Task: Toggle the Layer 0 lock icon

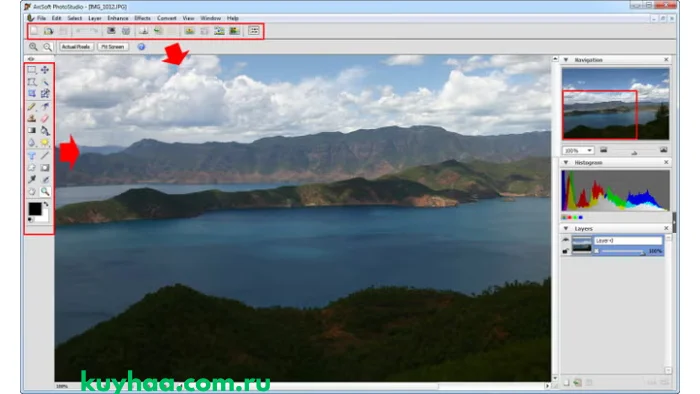Action: coord(566,251)
